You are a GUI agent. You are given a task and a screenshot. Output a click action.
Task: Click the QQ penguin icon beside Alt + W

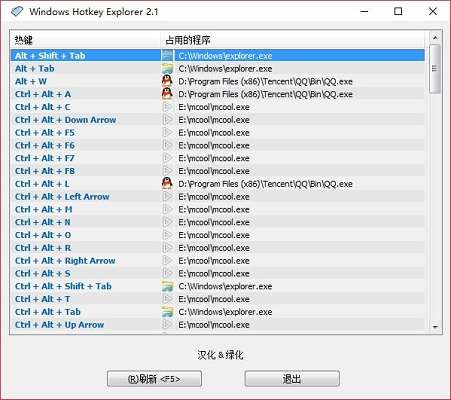pyautogui.click(x=167, y=81)
